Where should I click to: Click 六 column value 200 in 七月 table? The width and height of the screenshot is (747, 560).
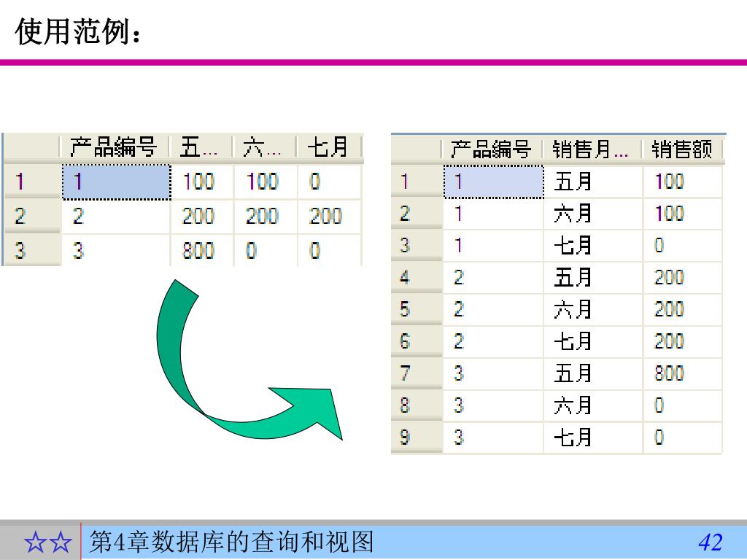click(x=265, y=216)
